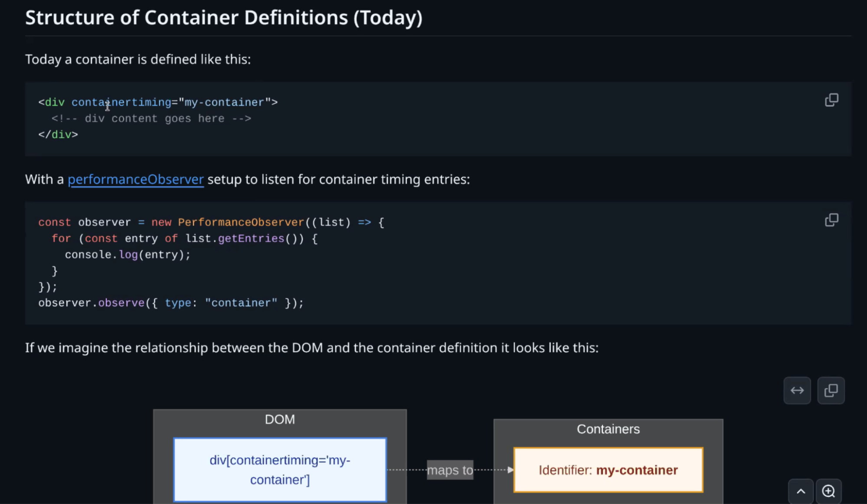Click the 'Structure of Container Definitions (Today)' heading
The width and height of the screenshot is (867, 504).
[x=223, y=18]
